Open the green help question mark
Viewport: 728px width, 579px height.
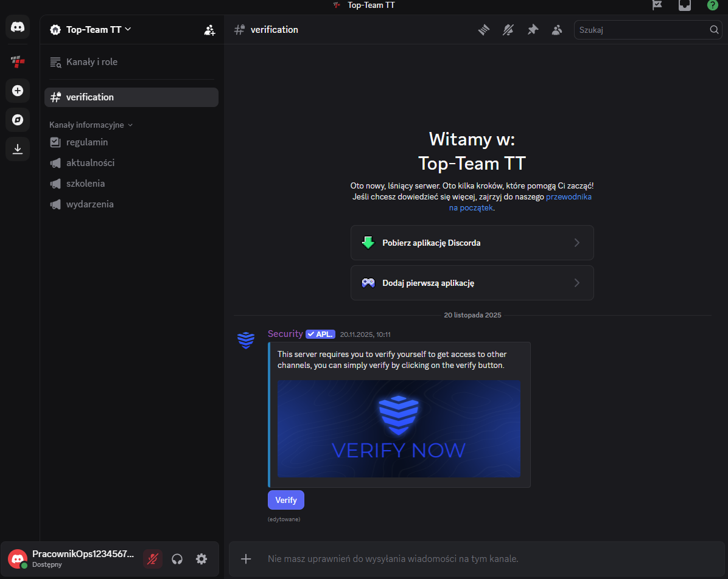712,5
